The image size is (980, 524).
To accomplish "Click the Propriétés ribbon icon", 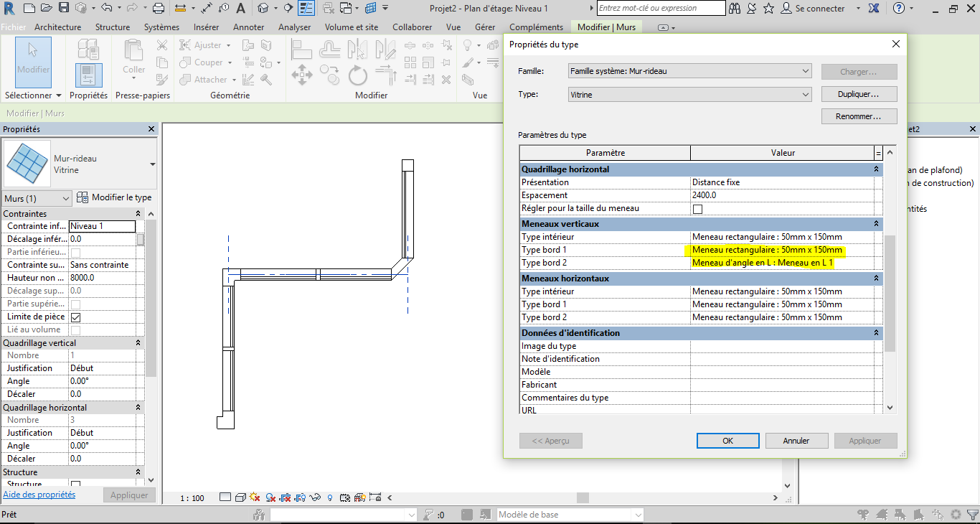I will (88, 75).
